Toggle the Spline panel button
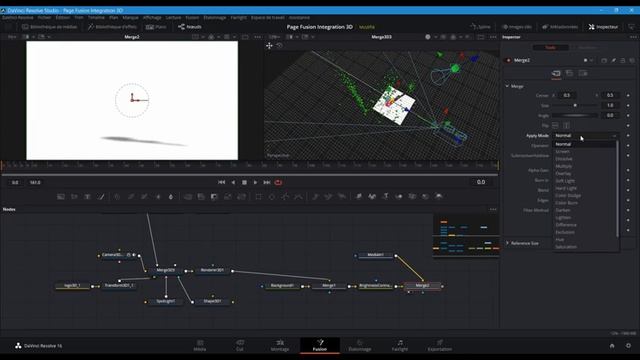Screen dimensions: 640x360 [480, 27]
